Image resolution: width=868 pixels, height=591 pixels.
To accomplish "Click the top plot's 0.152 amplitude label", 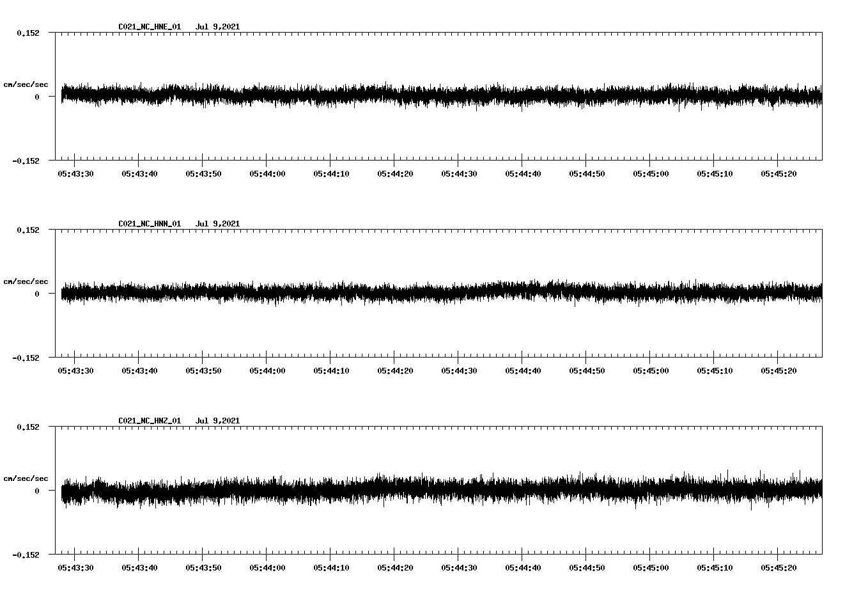I will pos(29,31).
